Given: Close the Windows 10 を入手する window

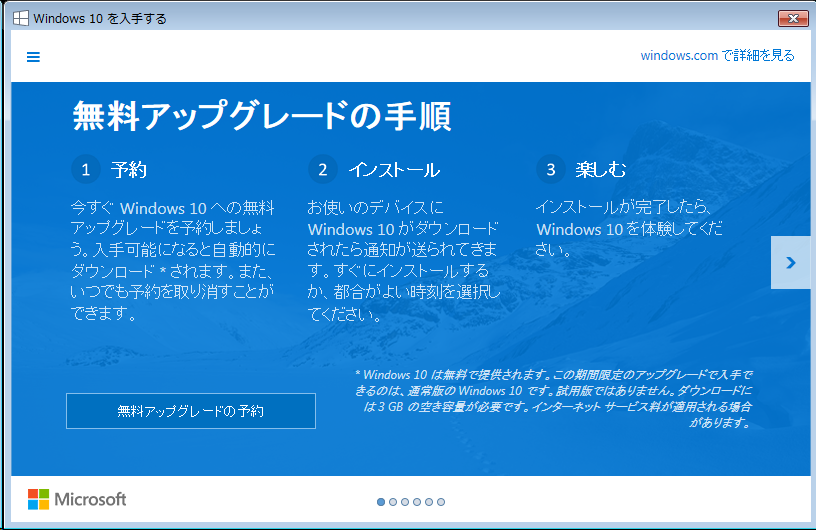Looking at the screenshot, I should 793,18.
